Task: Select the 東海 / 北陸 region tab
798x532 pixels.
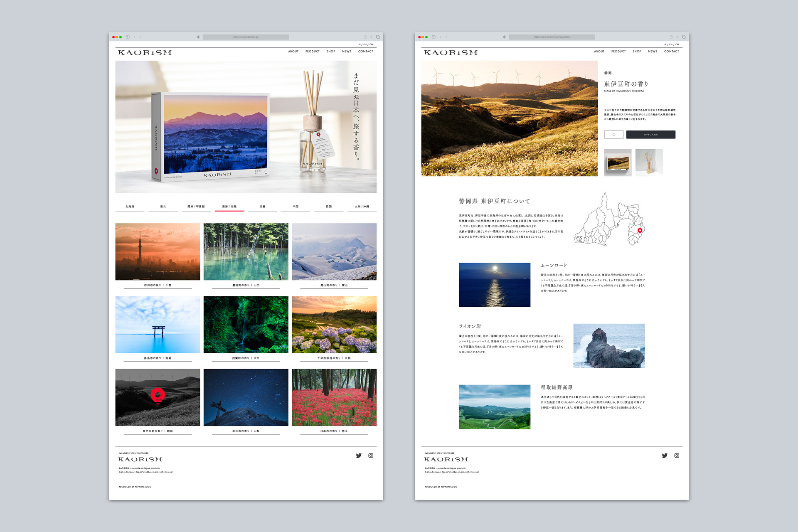Action: [x=229, y=207]
